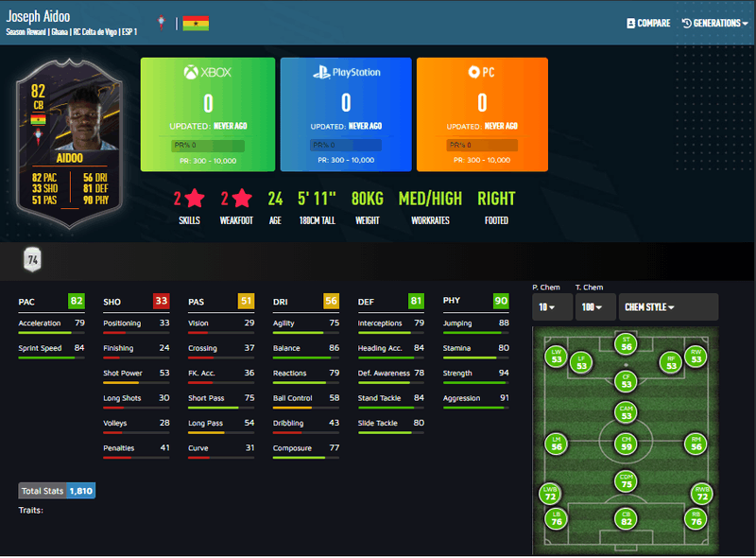756x558 pixels.
Task: Open the T. Chem dropdown showing 100
Action: (x=595, y=307)
